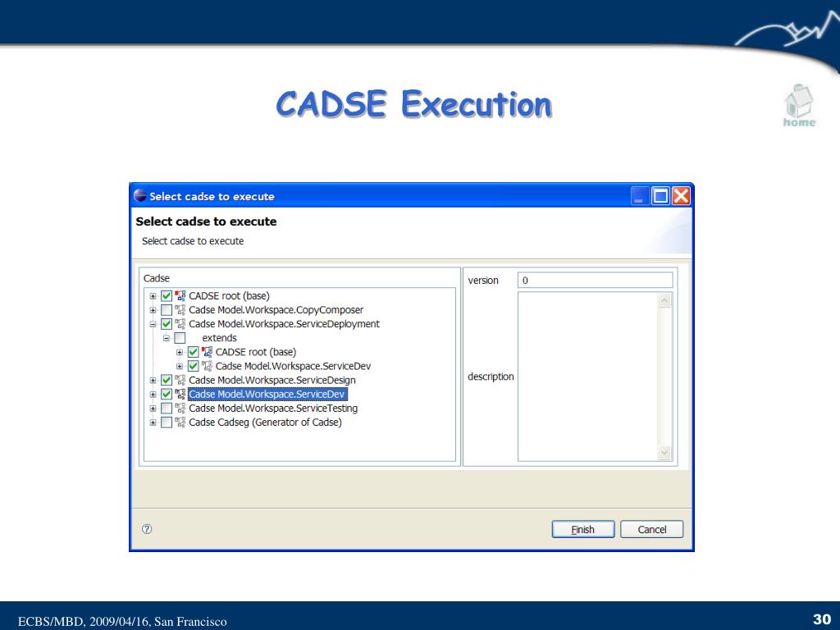The width and height of the screenshot is (840, 630).
Task: Click the top-level CADSE root (base) model icon
Action: [x=180, y=295]
